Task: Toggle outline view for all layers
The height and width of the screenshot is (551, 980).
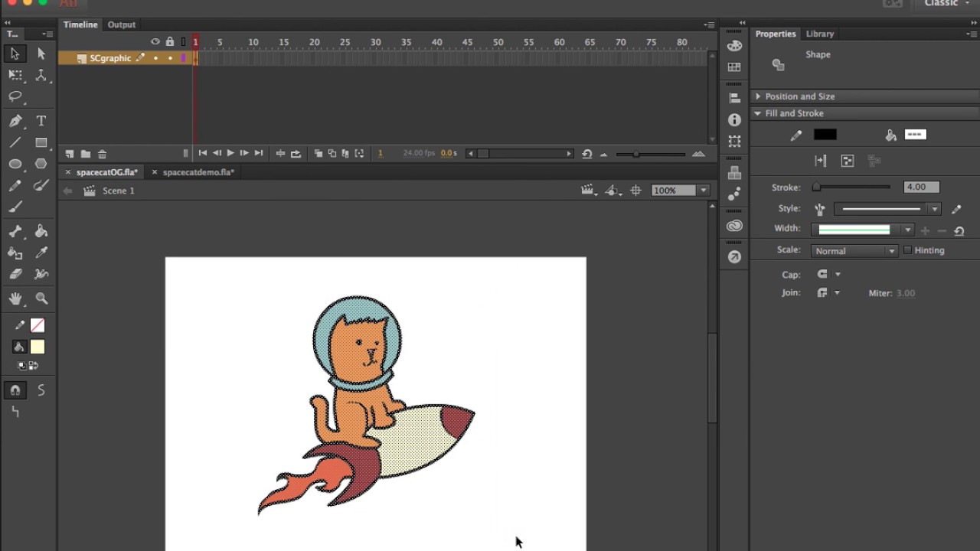Action: pos(183,41)
